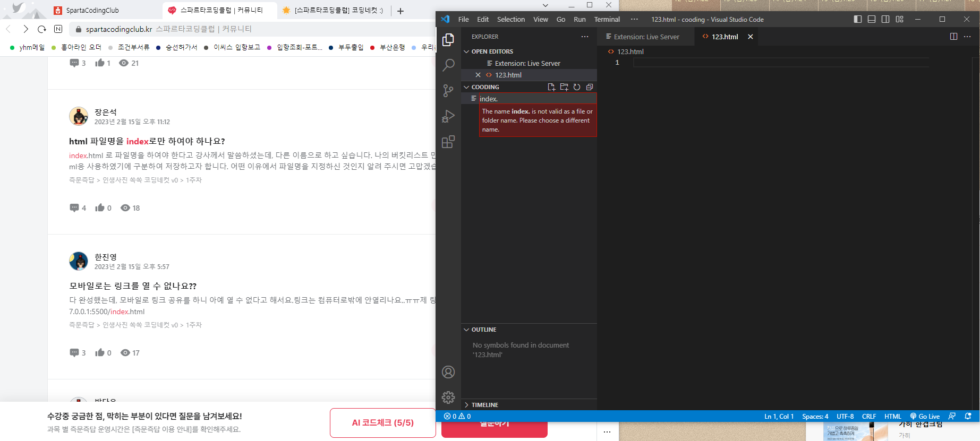Viewport: 980px width, 441px height.
Task: Click the AI 코드체크 (5/5) button
Action: [x=382, y=422]
